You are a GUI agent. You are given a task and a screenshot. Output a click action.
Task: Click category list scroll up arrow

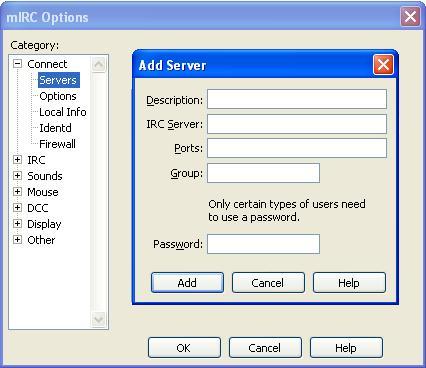pyautogui.click(x=99, y=64)
